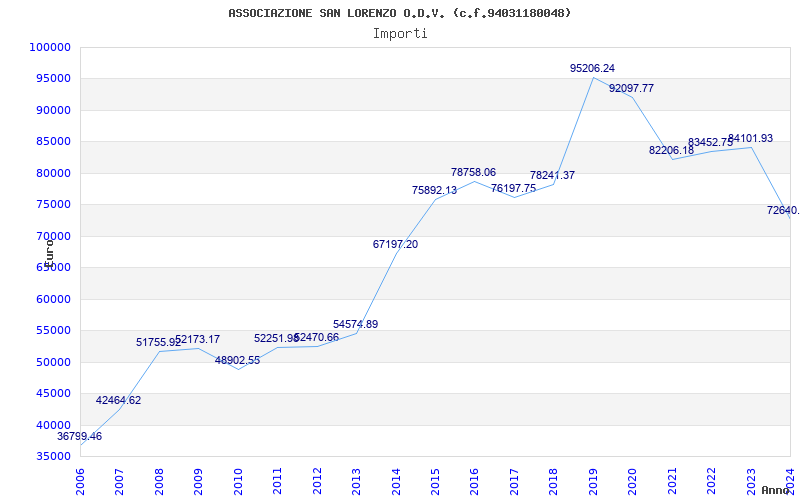The width and height of the screenshot is (800, 500).
Task: Click the 2022 x-axis year label
Action: pyautogui.click(x=711, y=480)
